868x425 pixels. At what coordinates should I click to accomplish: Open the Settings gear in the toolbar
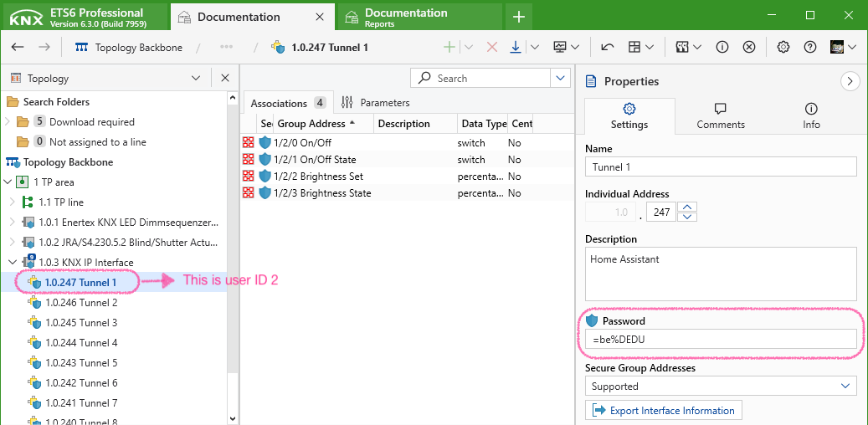coord(783,47)
